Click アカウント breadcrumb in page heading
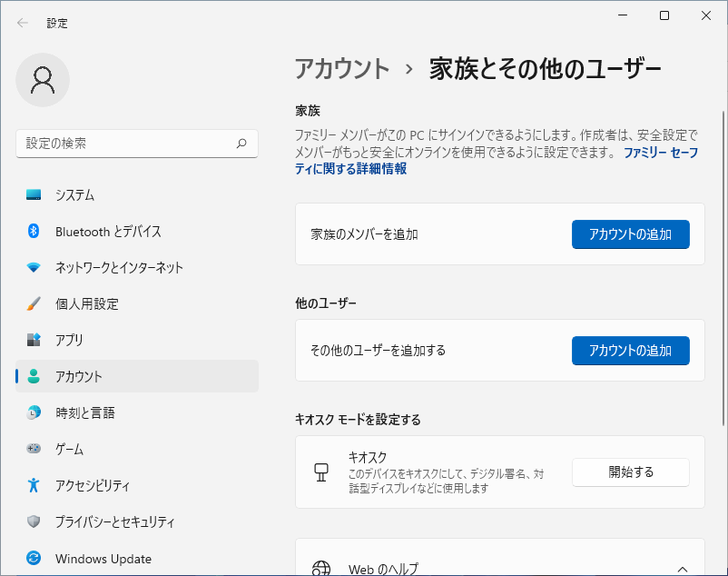 342,69
